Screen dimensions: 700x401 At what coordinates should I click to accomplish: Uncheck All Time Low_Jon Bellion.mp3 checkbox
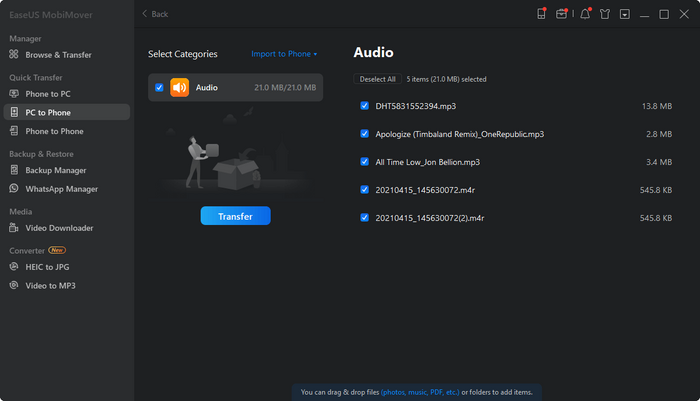point(364,162)
